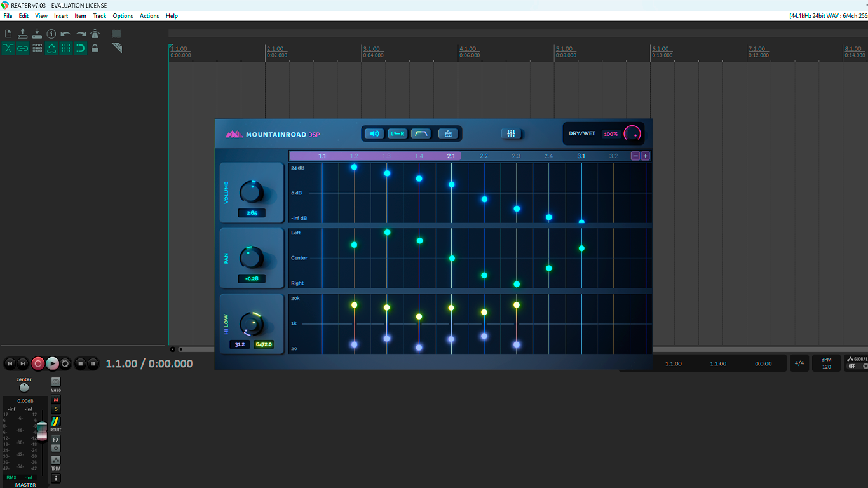
Task: Click the master pan knob labeled center
Action: [x=24, y=388]
